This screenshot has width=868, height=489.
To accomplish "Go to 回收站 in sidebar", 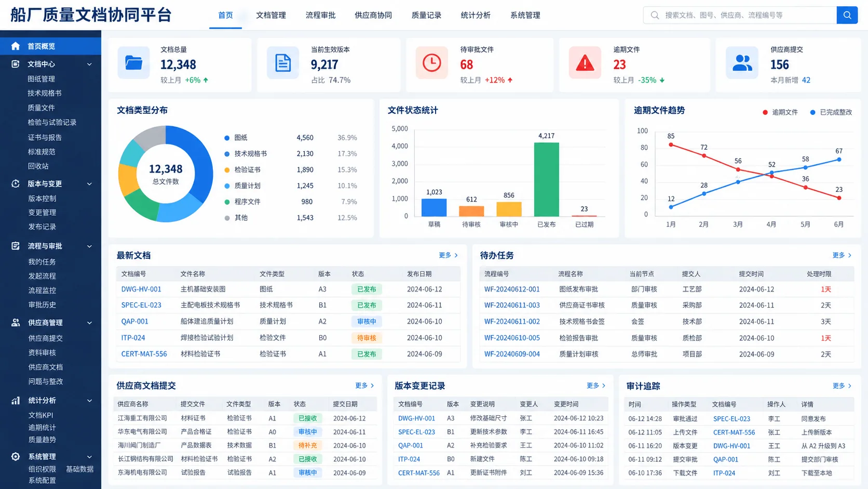I will pyautogui.click(x=38, y=166).
